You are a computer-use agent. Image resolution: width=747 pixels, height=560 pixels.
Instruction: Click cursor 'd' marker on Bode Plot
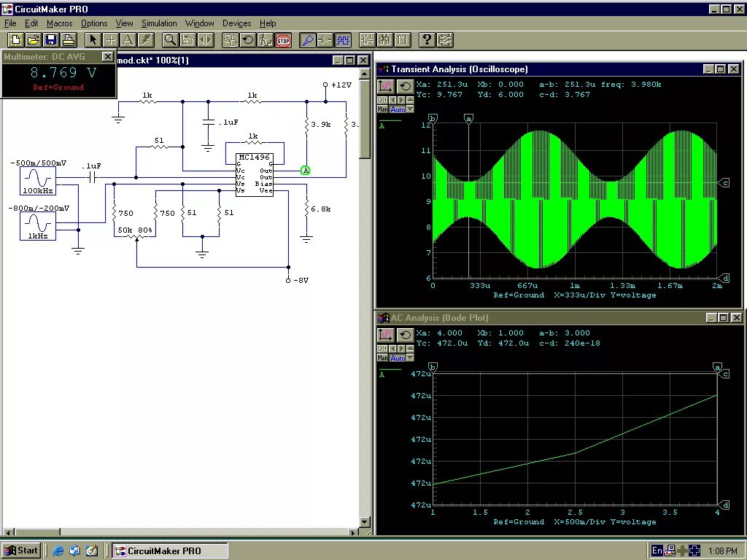(724, 505)
